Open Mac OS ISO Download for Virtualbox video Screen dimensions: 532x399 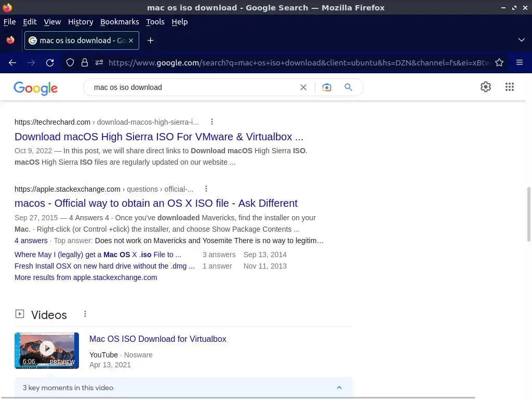click(158, 339)
